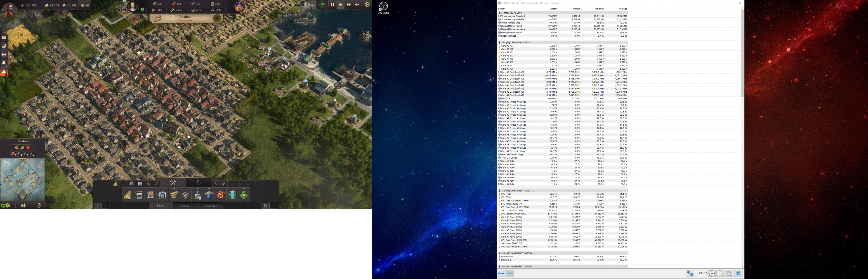Toggle the Bisaboa festival wheel button
Viewport: 868px width, 279px height.
(217, 18)
